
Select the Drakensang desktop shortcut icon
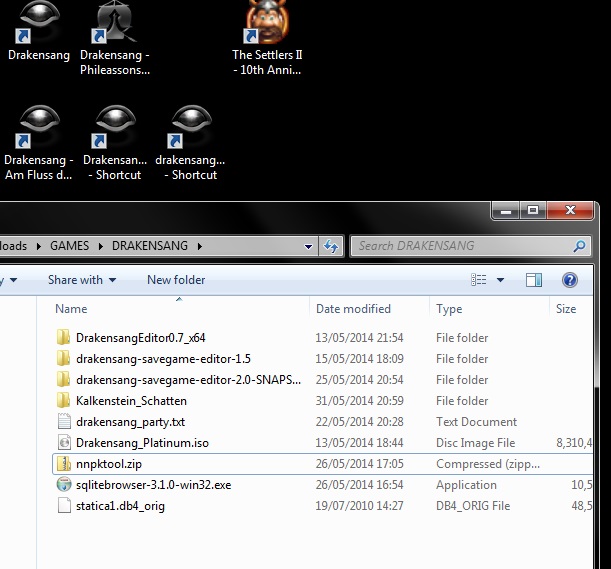point(38,21)
